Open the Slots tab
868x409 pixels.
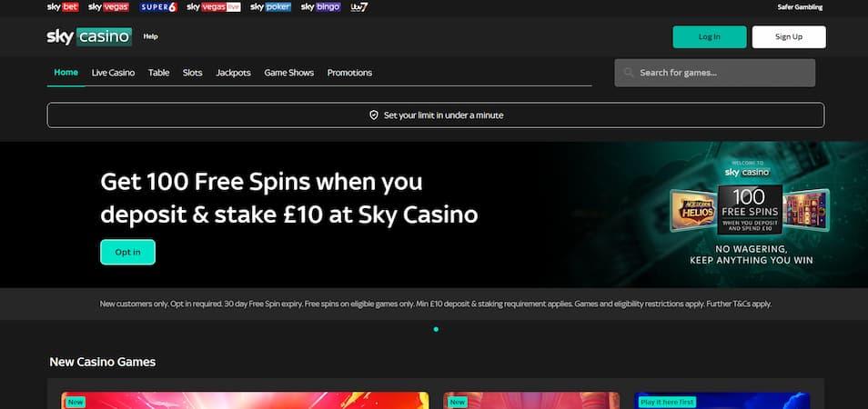[192, 73]
